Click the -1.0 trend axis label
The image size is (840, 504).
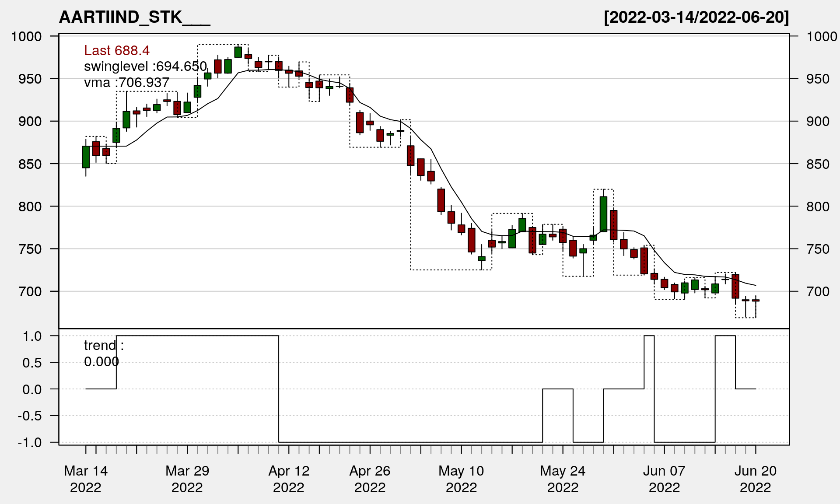[30, 442]
